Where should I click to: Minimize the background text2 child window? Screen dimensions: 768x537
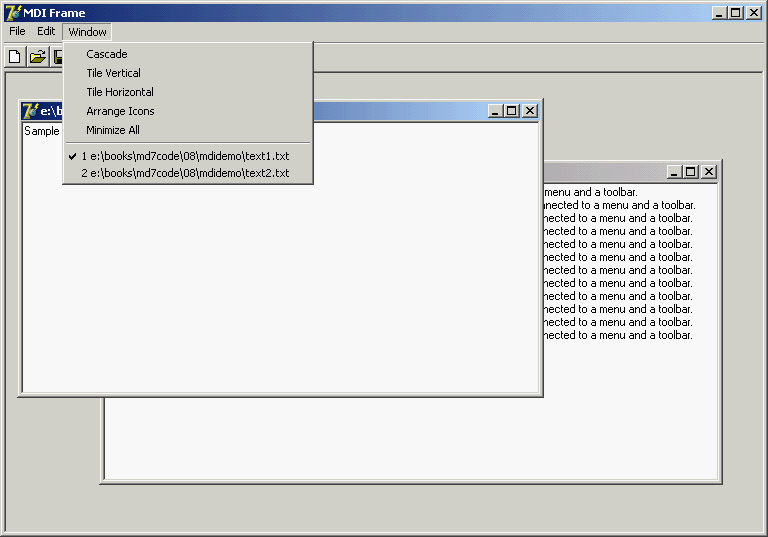[674, 172]
